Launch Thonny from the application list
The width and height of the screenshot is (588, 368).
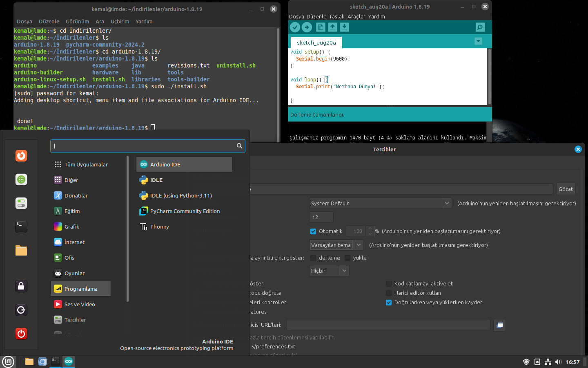click(x=184, y=227)
